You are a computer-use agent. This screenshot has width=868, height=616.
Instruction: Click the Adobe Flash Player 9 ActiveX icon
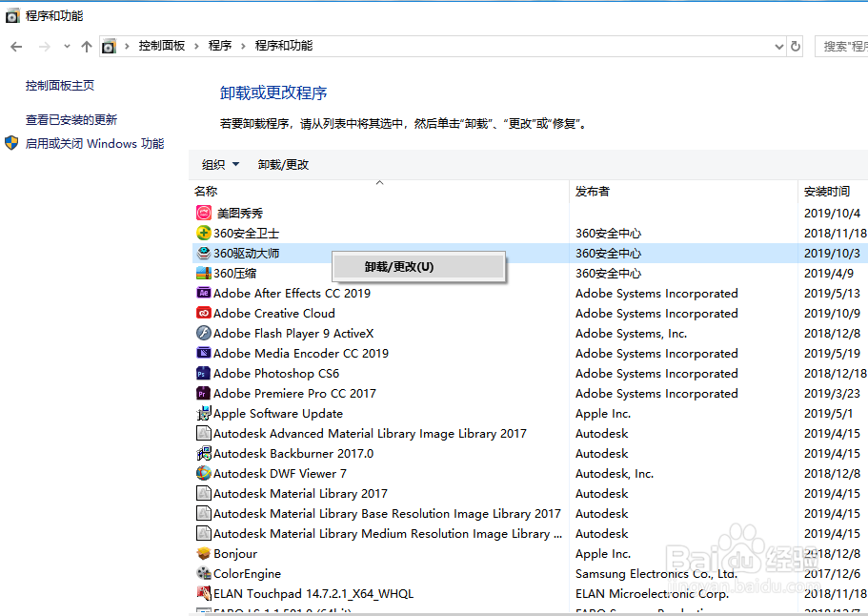[204, 333]
